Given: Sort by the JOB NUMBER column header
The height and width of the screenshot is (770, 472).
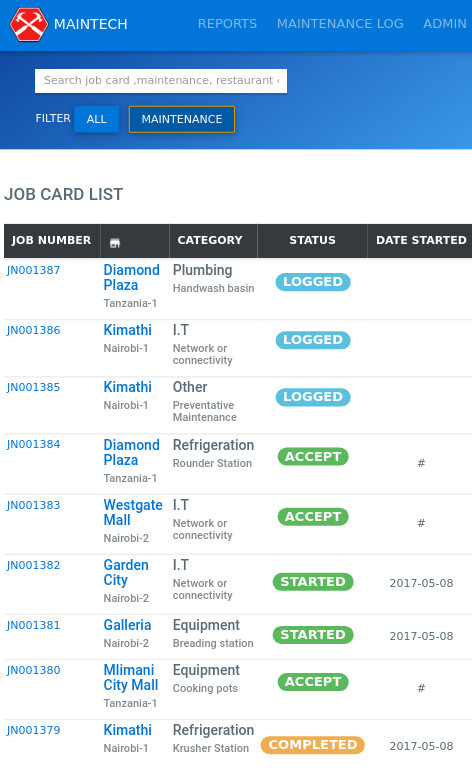Looking at the screenshot, I should 52,240.
